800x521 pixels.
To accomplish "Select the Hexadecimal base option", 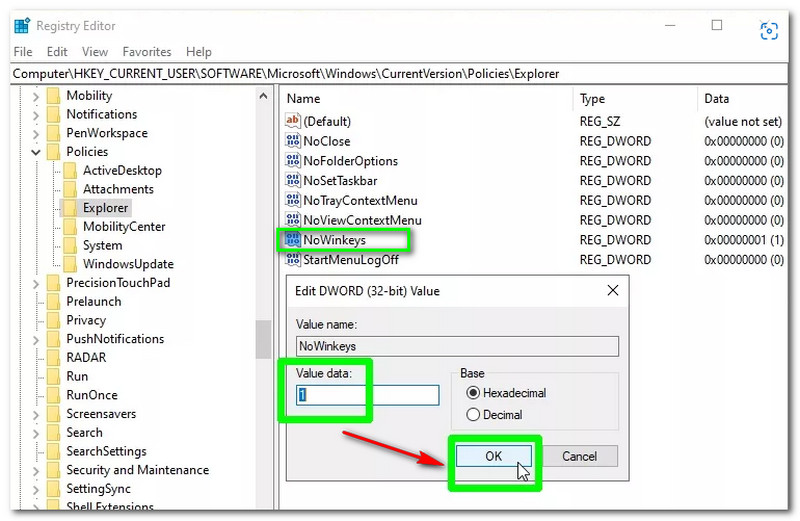I will (x=473, y=392).
